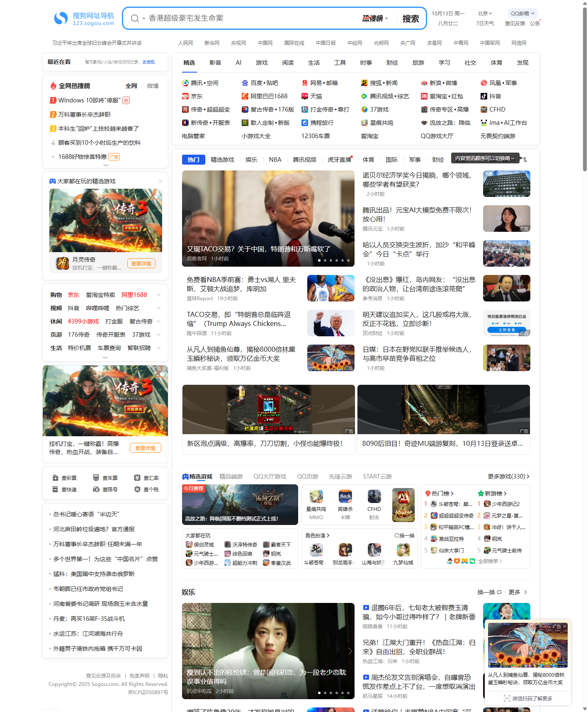588x712 pixels.
Task: Click the 搜索 button
Action: (411, 19)
